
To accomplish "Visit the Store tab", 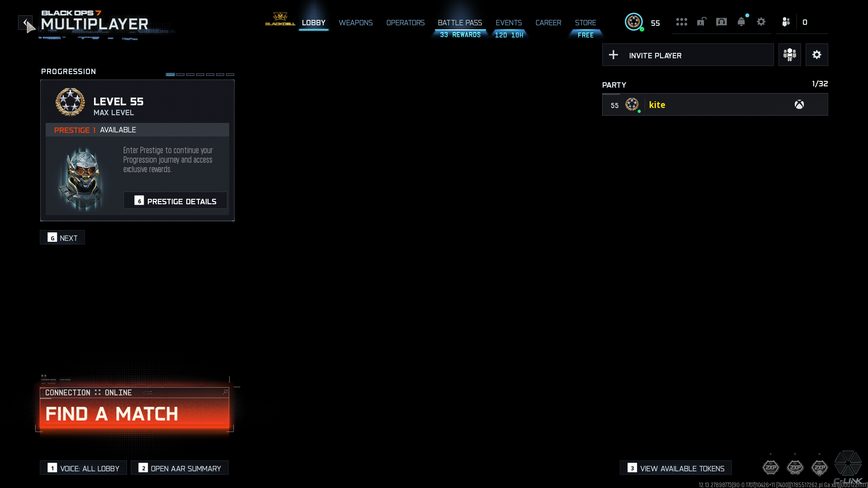I will pos(585,23).
